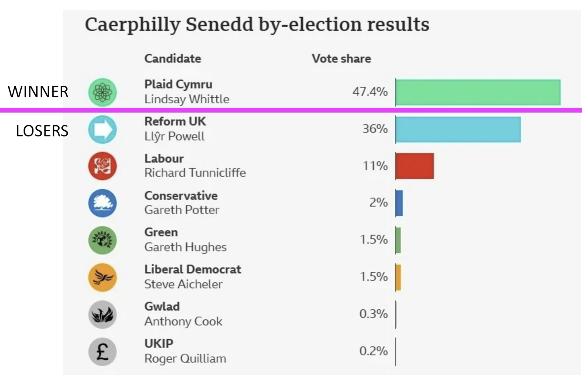Click the Candidate column header
The height and width of the screenshot is (382, 588).
(x=172, y=58)
